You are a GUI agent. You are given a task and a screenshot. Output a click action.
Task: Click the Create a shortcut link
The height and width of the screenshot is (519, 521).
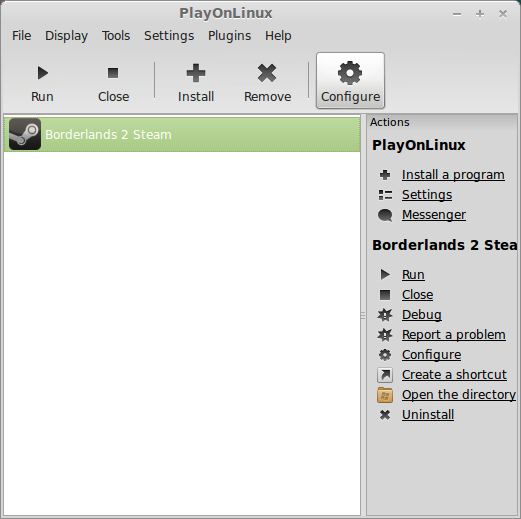click(454, 375)
